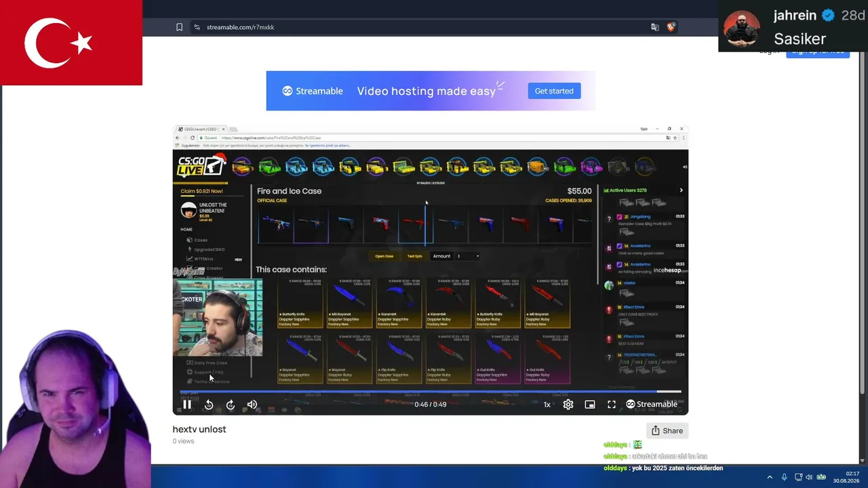Select the Flip Knife Doppler Ruby card
Viewport: 868px width, 488px height.
click(448, 359)
